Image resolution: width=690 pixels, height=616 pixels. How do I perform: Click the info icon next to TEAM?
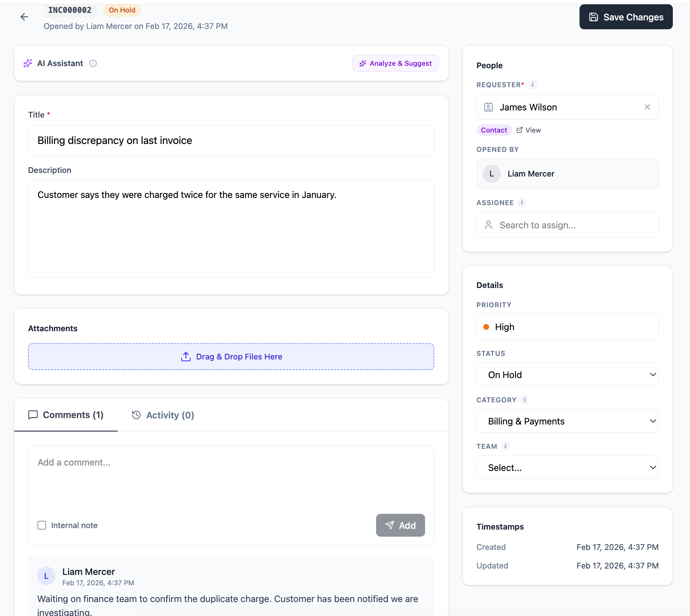tap(506, 446)
